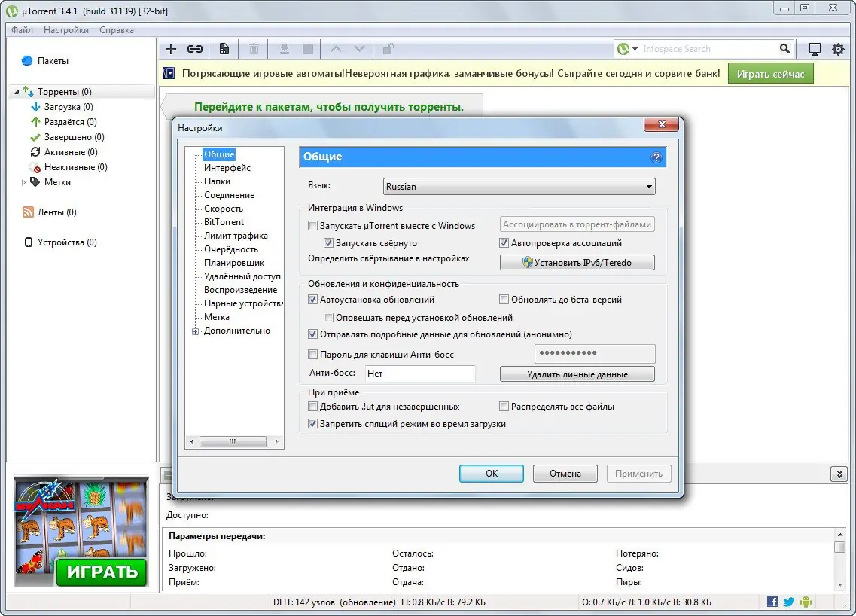Disable Автоустановка обновлений
Viewport: 856px width, 616px height.
pyautogui.click(x=313, y=299)
